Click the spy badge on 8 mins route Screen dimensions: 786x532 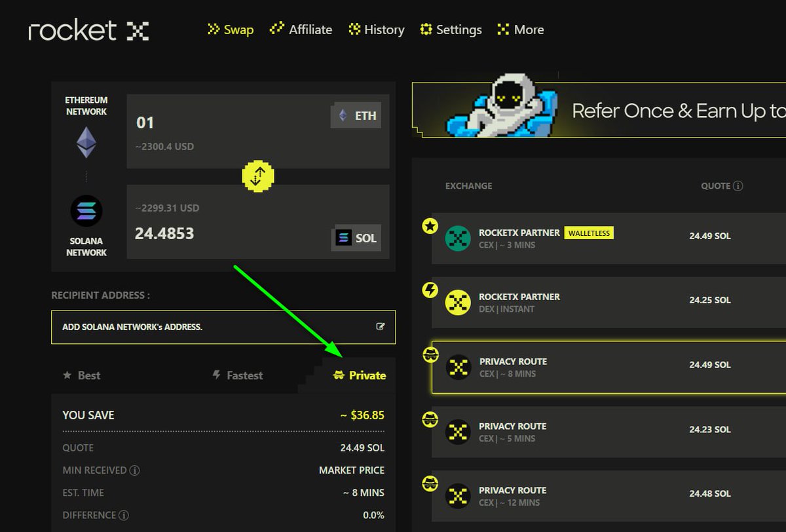(430, 355)
